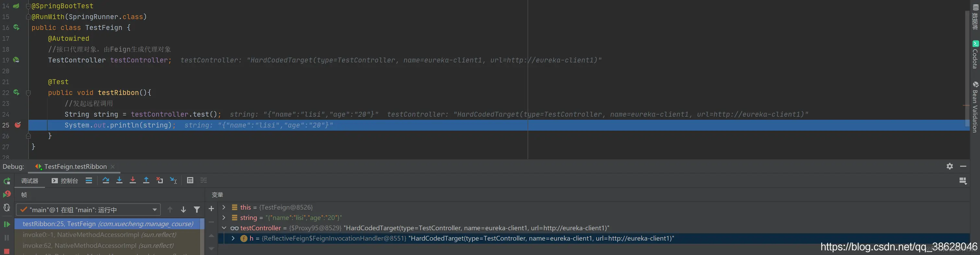The height and width of the screenshot is (255, 980).
Task: Expand the 'string' variable node
Action: [x=224, y=217]
